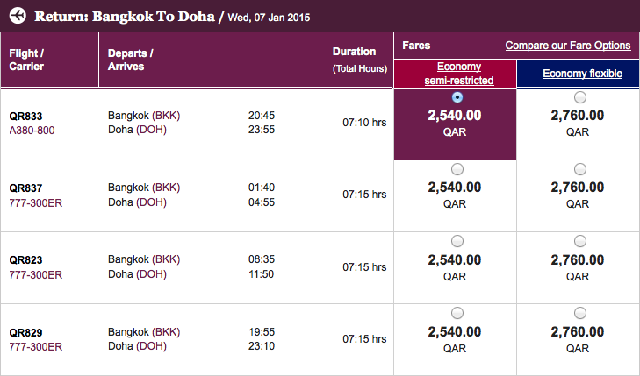Viewport: 640px width, 376px height.
Task: Select QR833 Economy flexible 2,760.00 radio
Action: click(580, 97)
